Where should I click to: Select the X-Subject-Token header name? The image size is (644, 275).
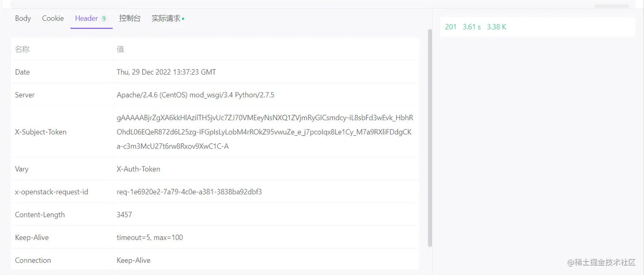pos(40,132)
